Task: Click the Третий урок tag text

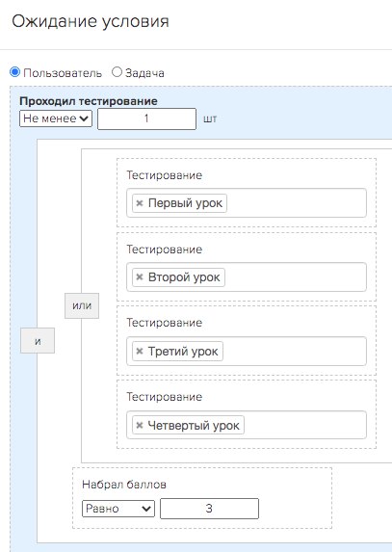Action: pos(183,351)
